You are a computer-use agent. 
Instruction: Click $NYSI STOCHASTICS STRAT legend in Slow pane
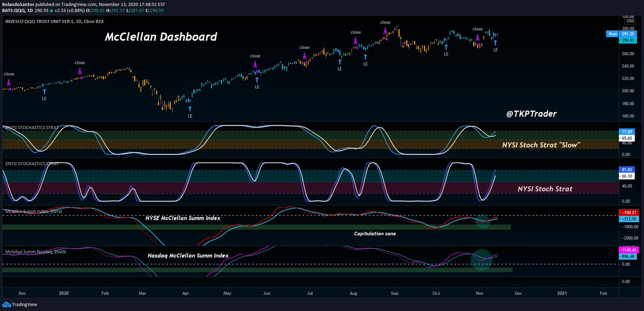[x=32, y=128]
